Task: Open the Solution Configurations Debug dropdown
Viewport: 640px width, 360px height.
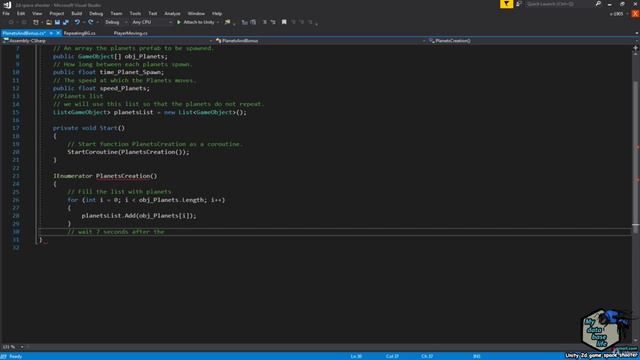Action: pos(116,22)
